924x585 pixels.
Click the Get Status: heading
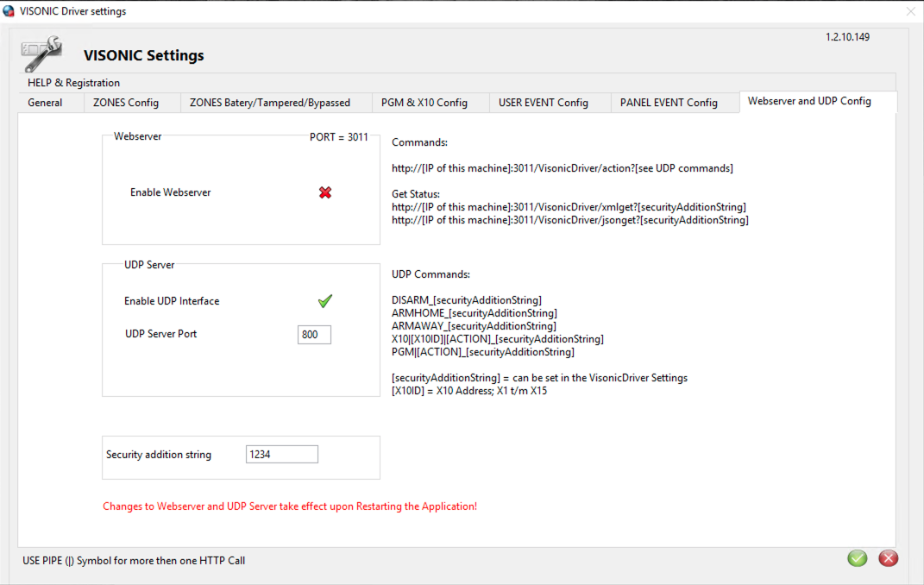(x=416, y=194)
